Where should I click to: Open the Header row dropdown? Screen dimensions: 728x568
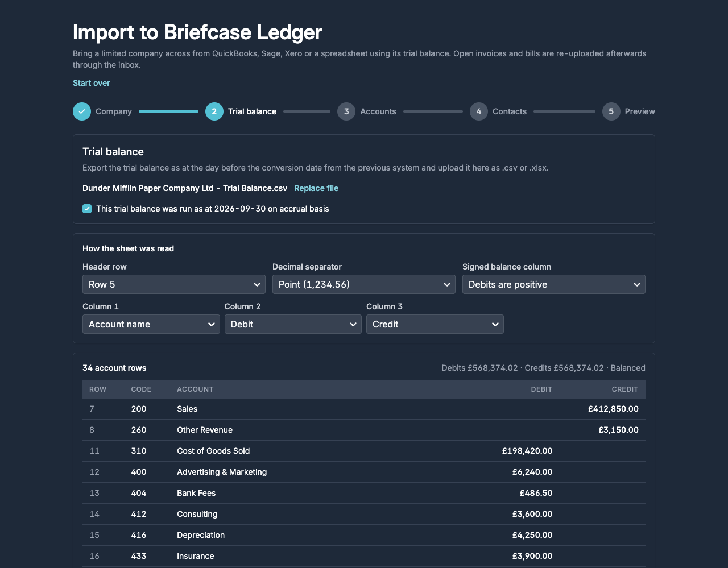coord(174,284)
